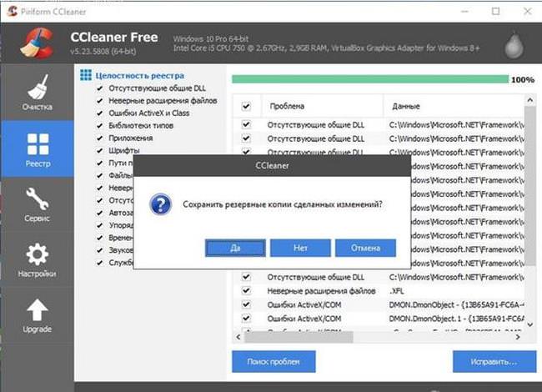Click scroll down arrow of results list
Screen dimensions: 542x392
(x=529, y=324)
